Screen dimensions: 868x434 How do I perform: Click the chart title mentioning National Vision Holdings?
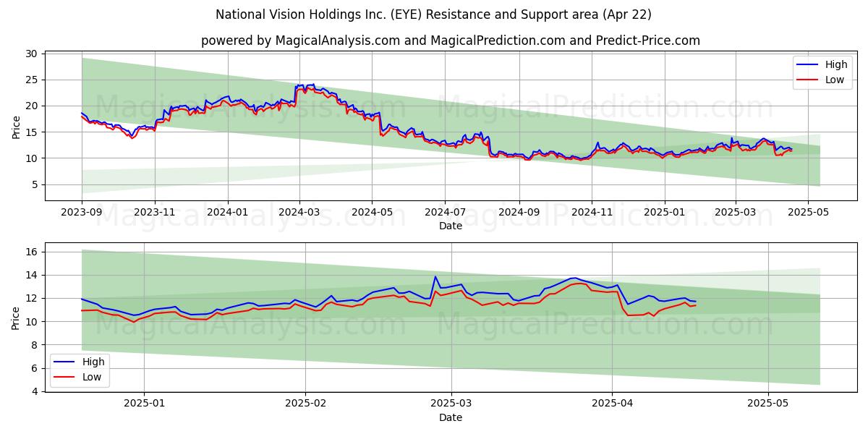pyautogui.click(x=433, y=14)
